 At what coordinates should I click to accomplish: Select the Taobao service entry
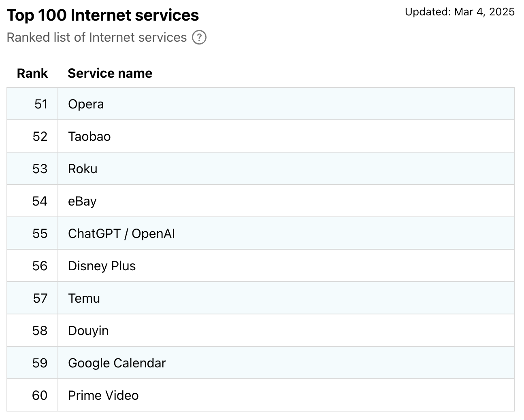coord(89,136)
